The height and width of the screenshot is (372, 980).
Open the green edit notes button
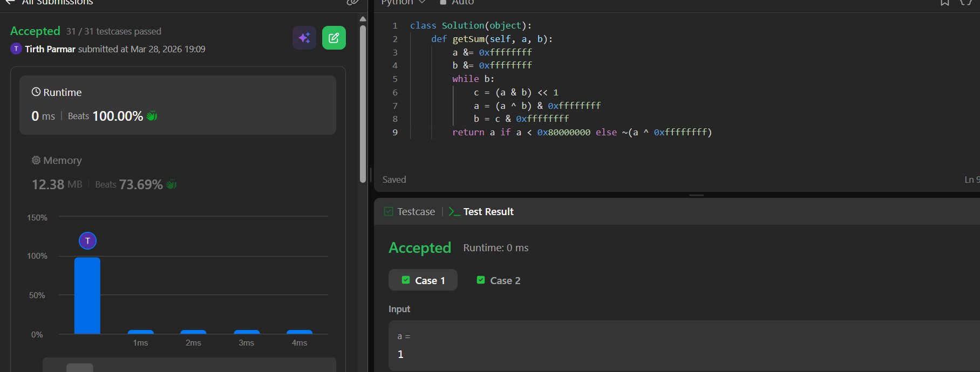(334, 38)
